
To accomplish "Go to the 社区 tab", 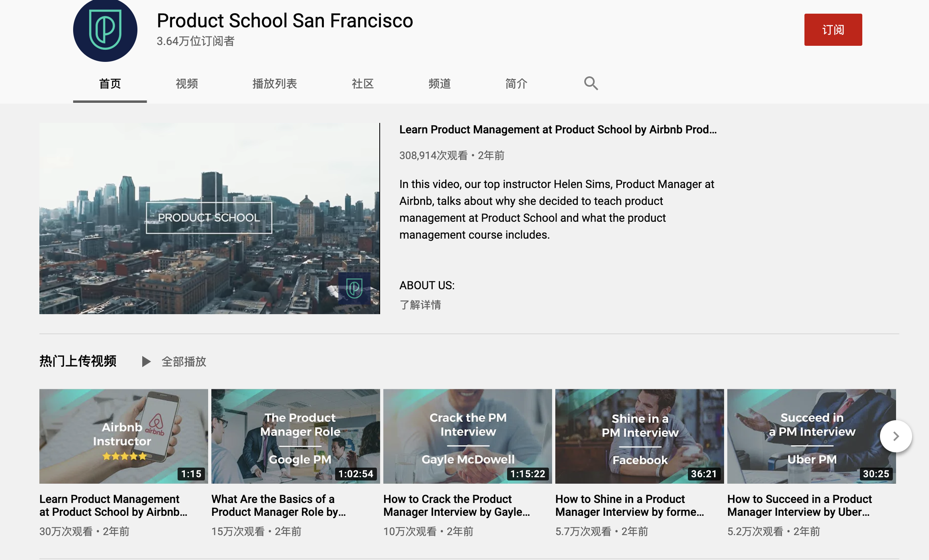I will 363,84.
